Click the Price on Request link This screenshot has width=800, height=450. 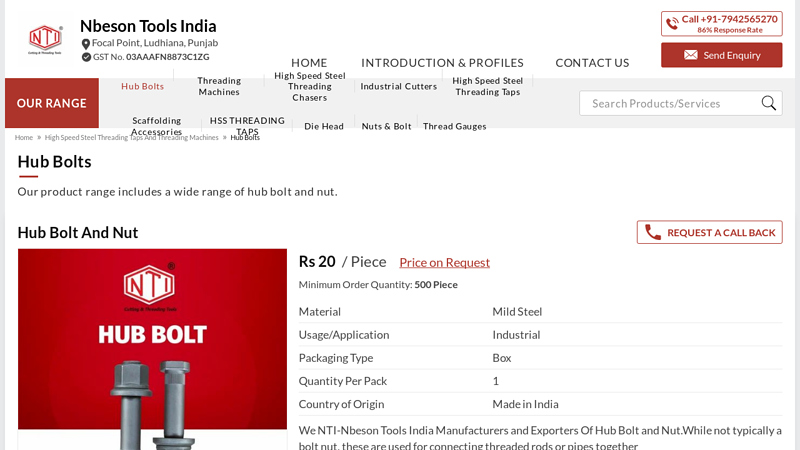[x=444, y=262]
